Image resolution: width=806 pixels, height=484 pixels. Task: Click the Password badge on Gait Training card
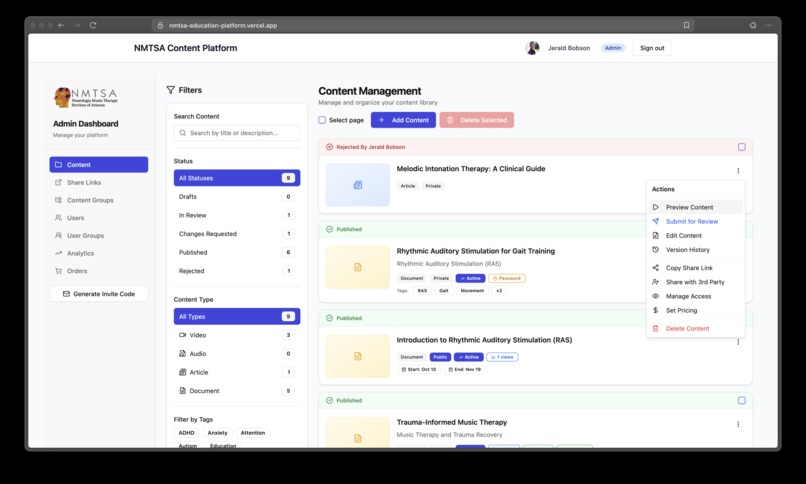[x=507, y=278]
